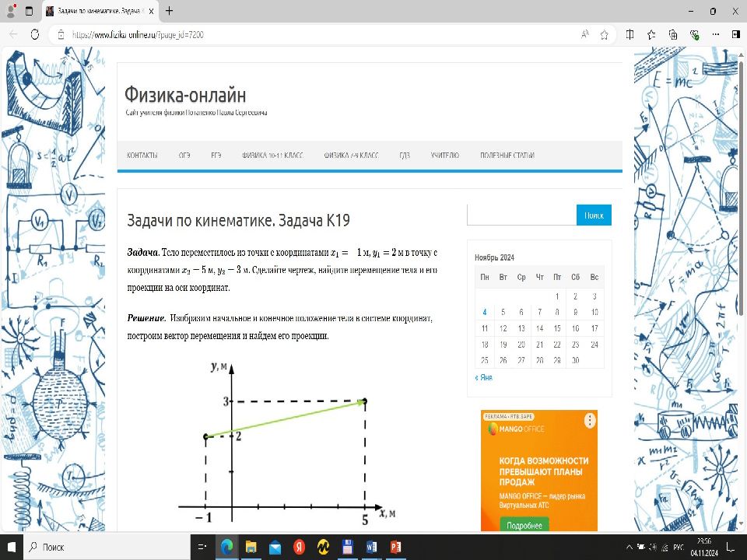Viewport: 747px width, 560px height.
Task: Open the ОГЭ menu item
Action: (x=184, y=156)
